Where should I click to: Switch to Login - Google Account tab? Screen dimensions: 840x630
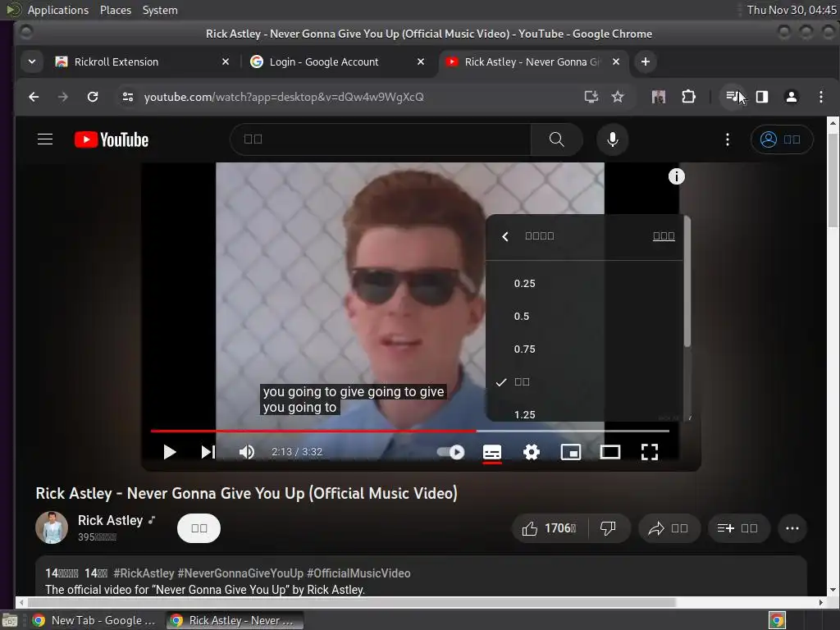coord(335,62)
